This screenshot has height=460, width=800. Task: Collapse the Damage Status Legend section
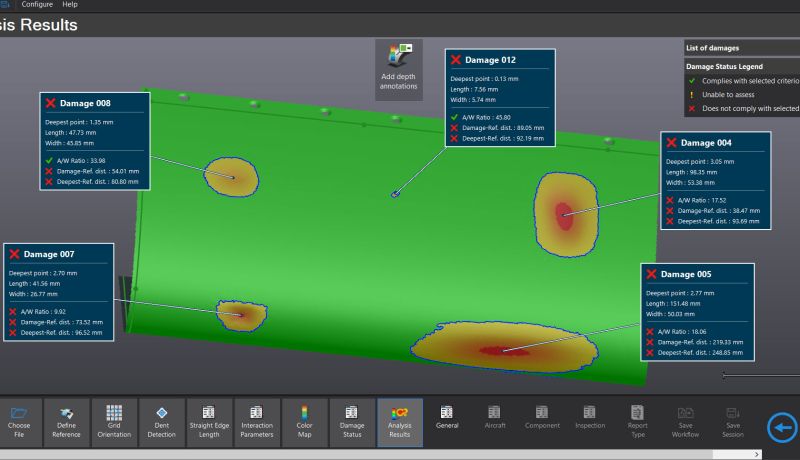740,66
